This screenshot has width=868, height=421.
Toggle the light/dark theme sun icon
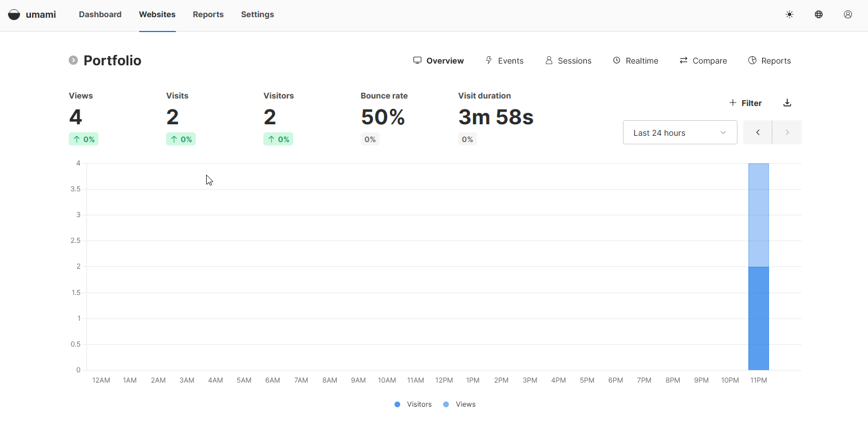point(790,14)
